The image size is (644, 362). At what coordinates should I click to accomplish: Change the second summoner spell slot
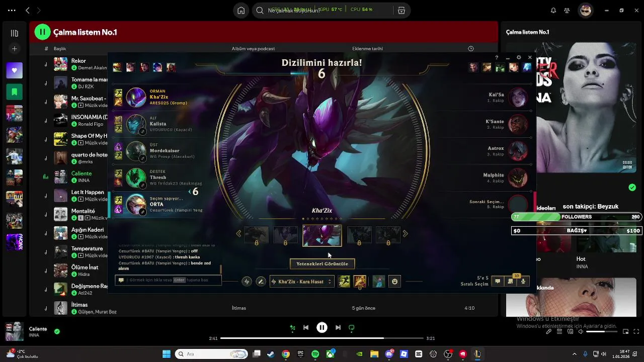coord(360,282)
